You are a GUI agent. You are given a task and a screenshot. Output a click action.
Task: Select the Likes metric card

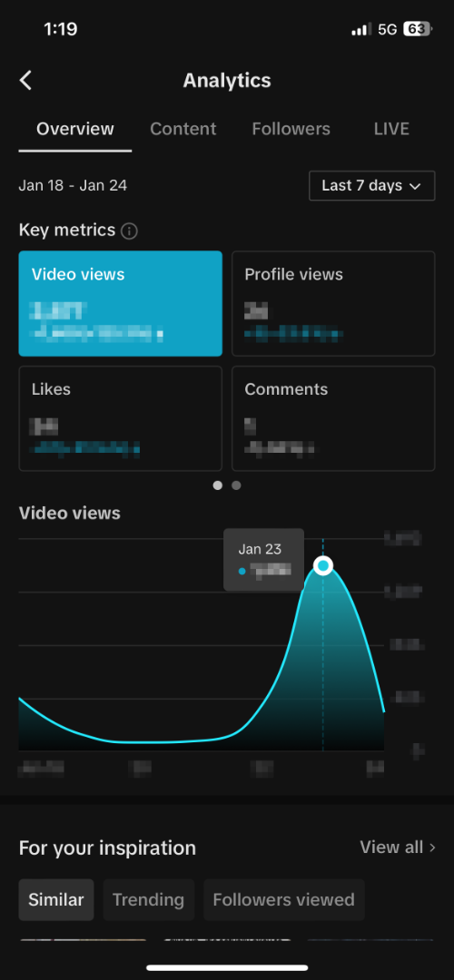121,418
